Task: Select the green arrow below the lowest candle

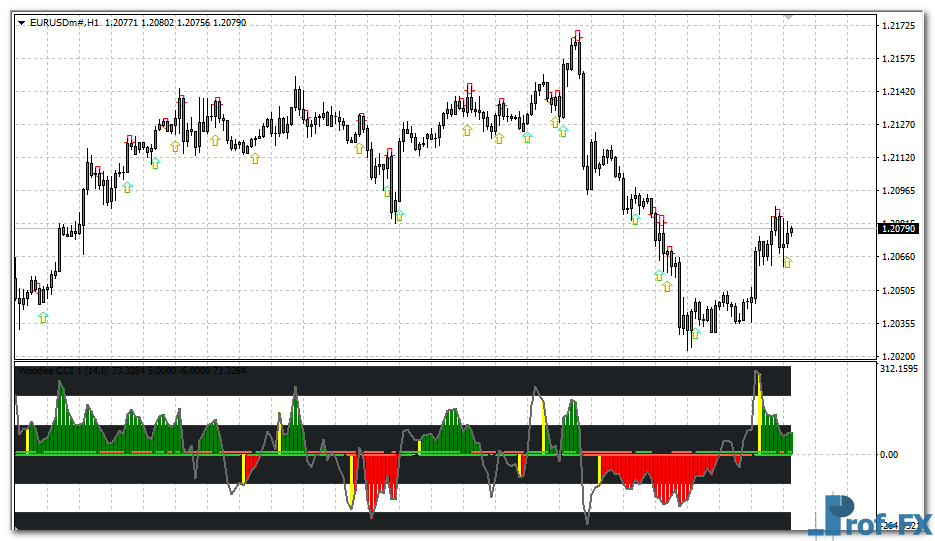Action: click(694, 334)
